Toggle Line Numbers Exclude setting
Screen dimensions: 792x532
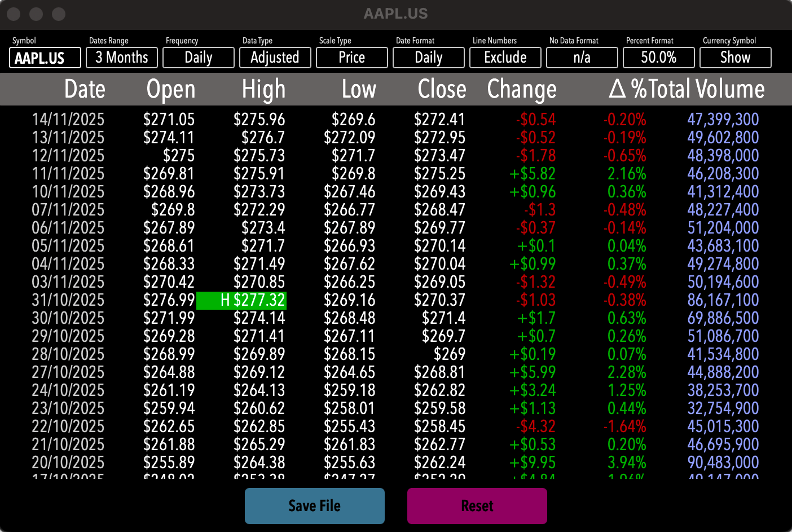[505, 58]
